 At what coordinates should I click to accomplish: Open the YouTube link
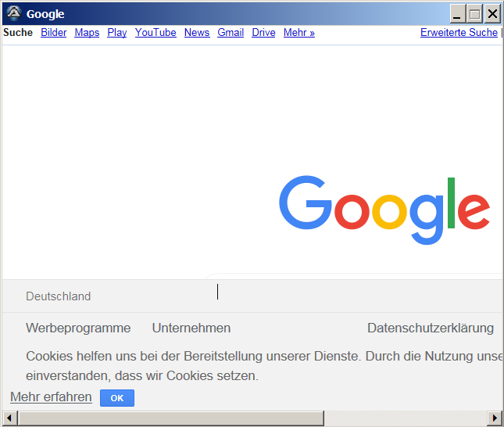pyautogui.click(x=155, y=33)
